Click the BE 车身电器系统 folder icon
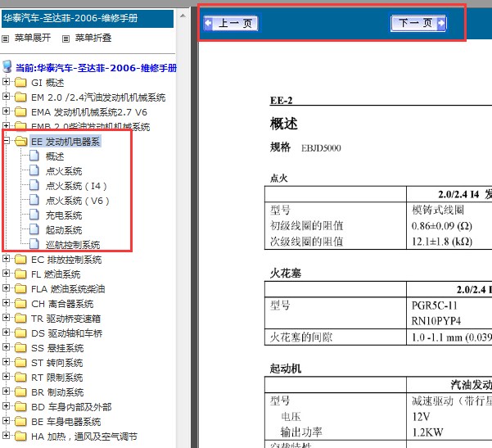 coord(20,421)
